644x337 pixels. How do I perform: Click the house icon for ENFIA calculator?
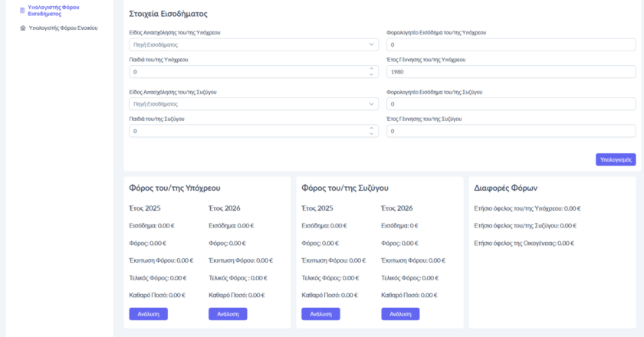(22, 28)
